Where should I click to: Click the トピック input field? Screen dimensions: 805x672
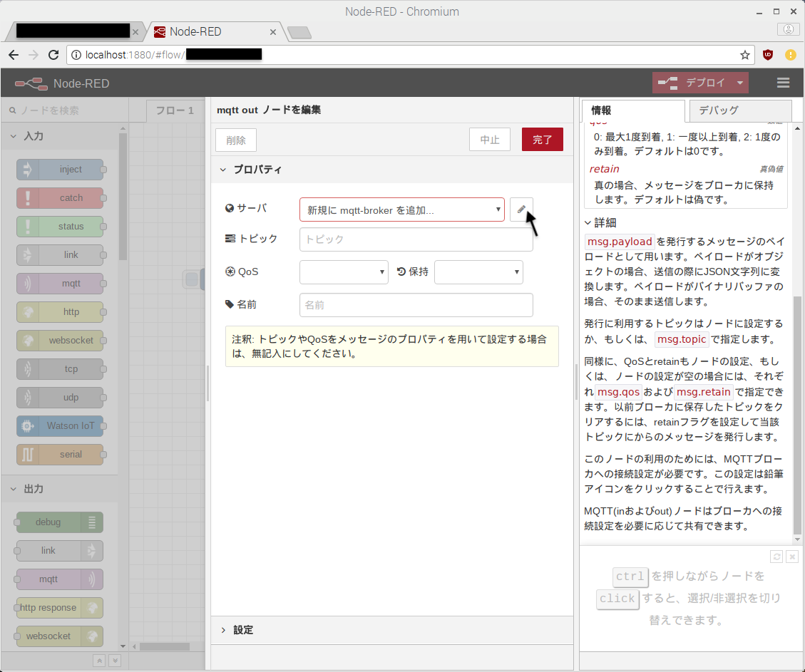click(x=416, y=239)
